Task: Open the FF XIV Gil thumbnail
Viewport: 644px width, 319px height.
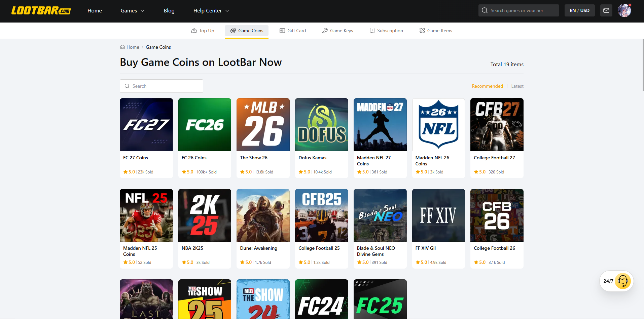Action: coord(438,215)
